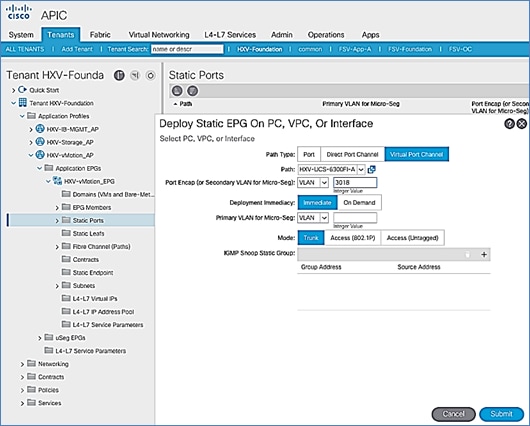The image size is (530, 426).
Task: Set mode to Access (802.1P)
Action: 353,238
